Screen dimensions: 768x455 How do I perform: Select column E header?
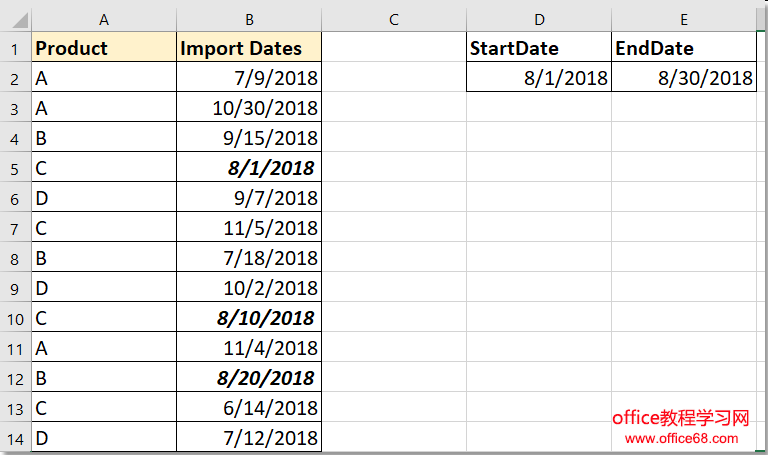(684, 19)
